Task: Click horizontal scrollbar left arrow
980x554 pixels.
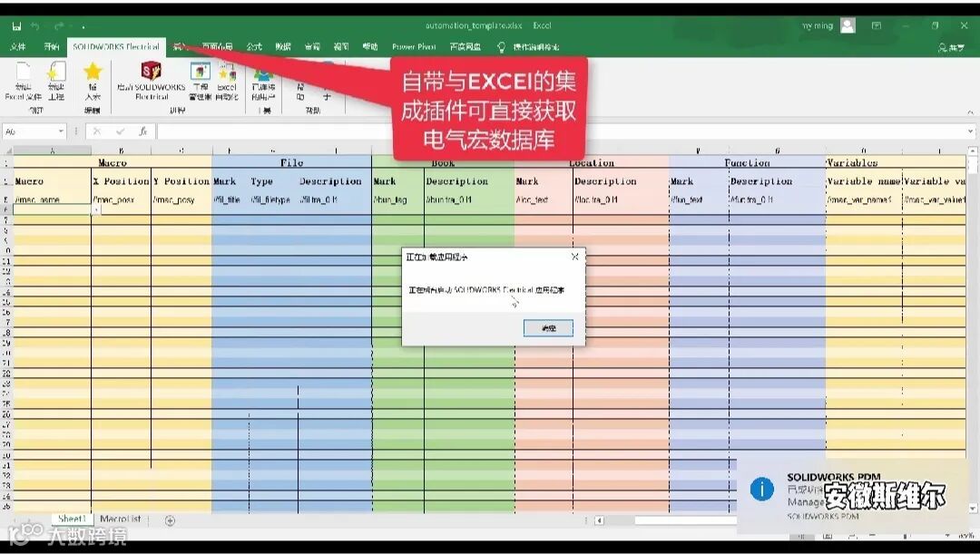Action: (599, 520)
